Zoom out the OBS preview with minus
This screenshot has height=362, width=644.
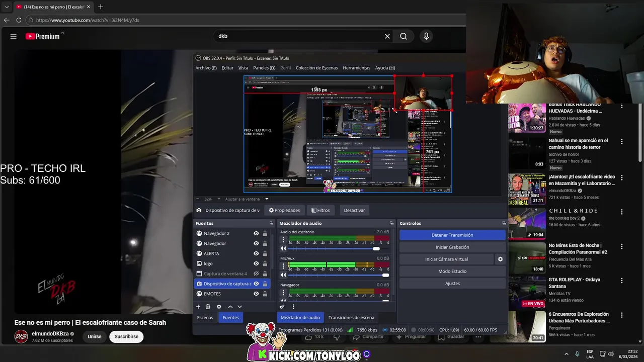point(197,199)
